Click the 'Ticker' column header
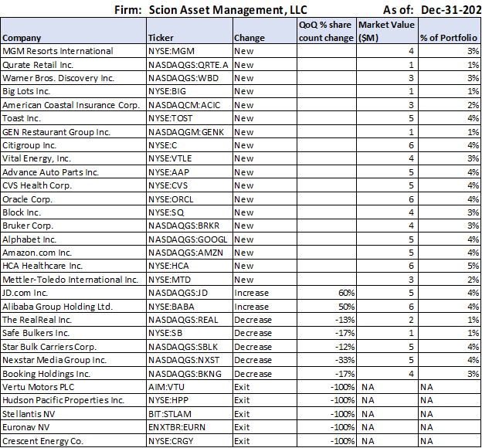482x448 pixels. coord(190,31)
